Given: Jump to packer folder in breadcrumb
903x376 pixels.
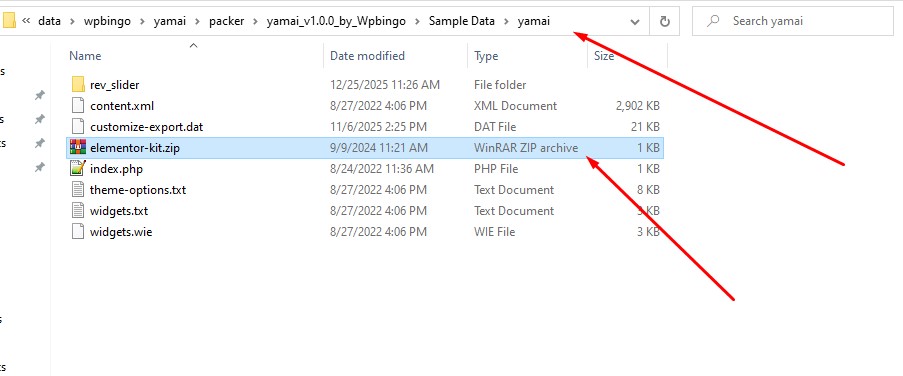Looking at the screenshot, I should pyautogui.click(x=226, y=22).
